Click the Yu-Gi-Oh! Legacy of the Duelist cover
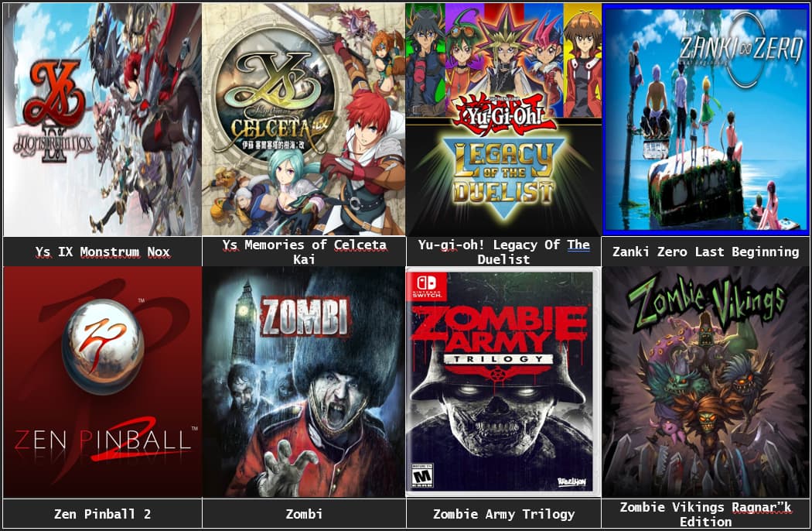 coord(503,119)
